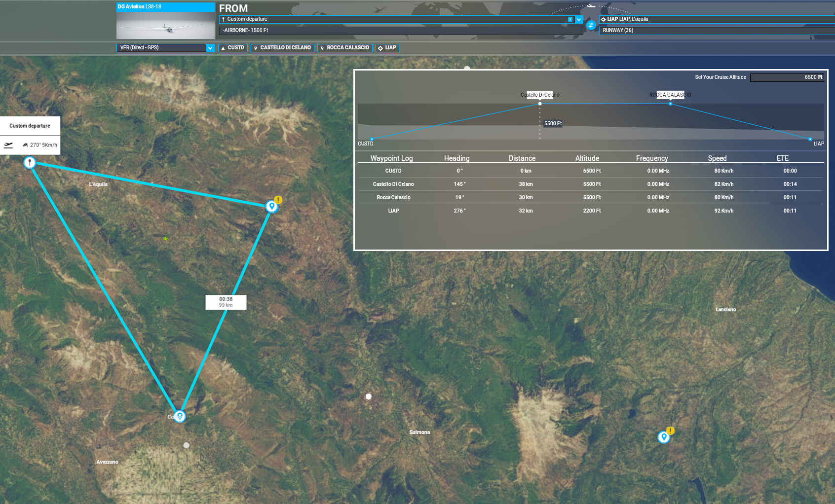Select the LIAP waypoint chip

(387, 48)
